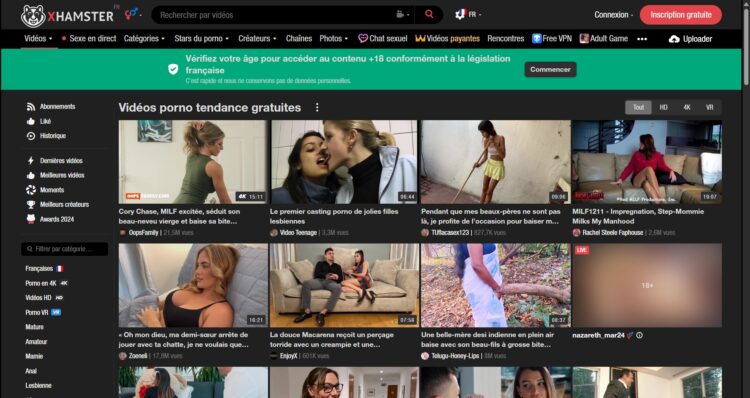
Task: Open the thumbnail with duration 06:44
Action: pyautogui.click(x=344, y=162)
